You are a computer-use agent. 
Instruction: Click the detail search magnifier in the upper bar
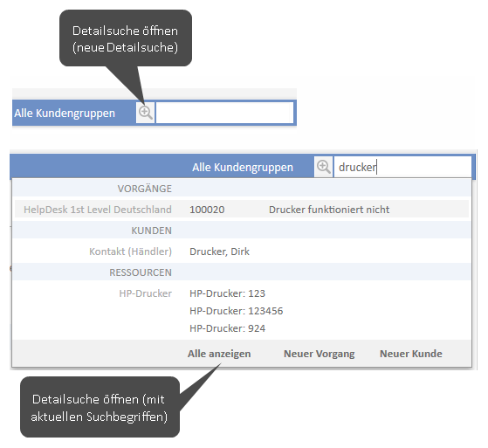[145, 113]
